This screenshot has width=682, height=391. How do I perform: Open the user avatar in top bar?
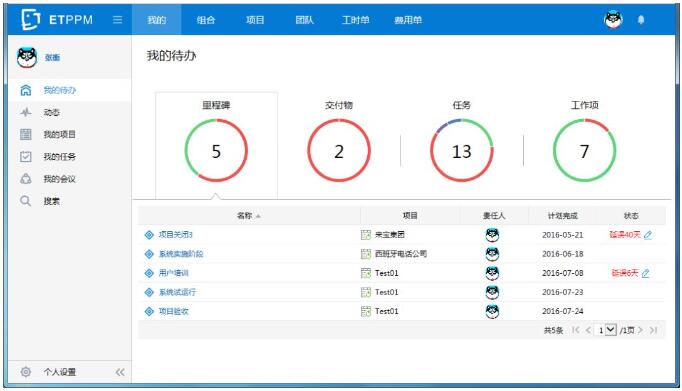613,20
